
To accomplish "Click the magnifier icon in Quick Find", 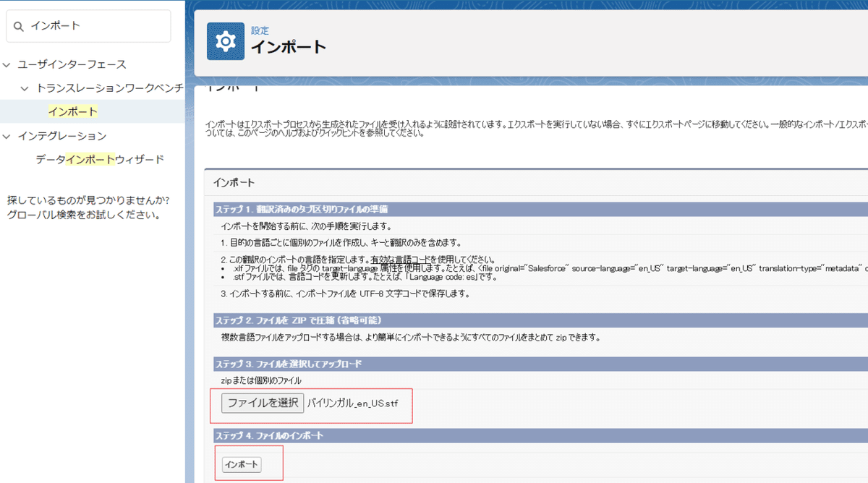I will click(x=18, y=26).
